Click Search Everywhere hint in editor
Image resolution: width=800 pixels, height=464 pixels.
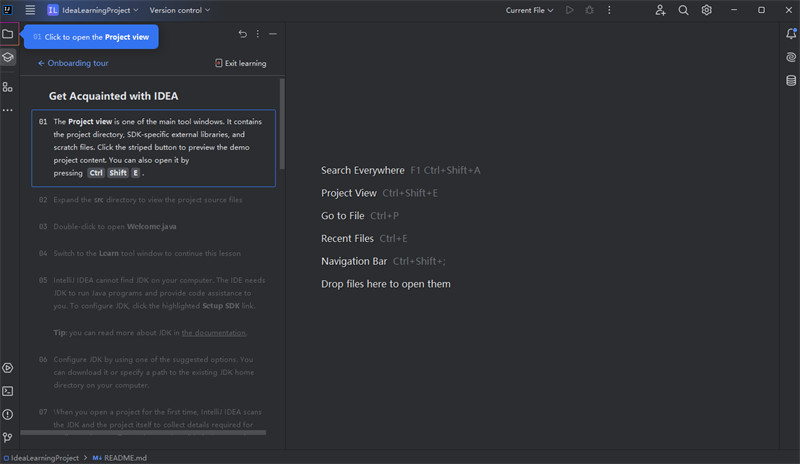401,170
